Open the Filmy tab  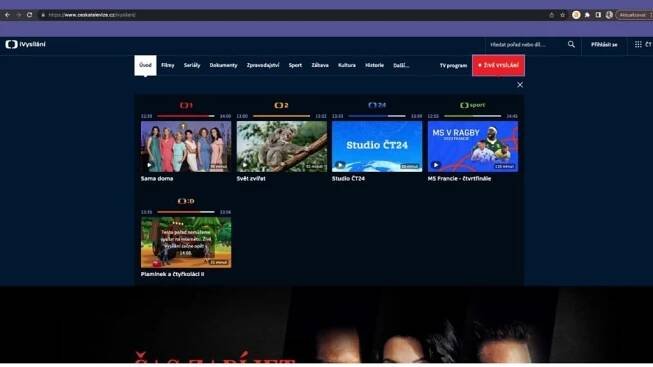coord(168,65)
